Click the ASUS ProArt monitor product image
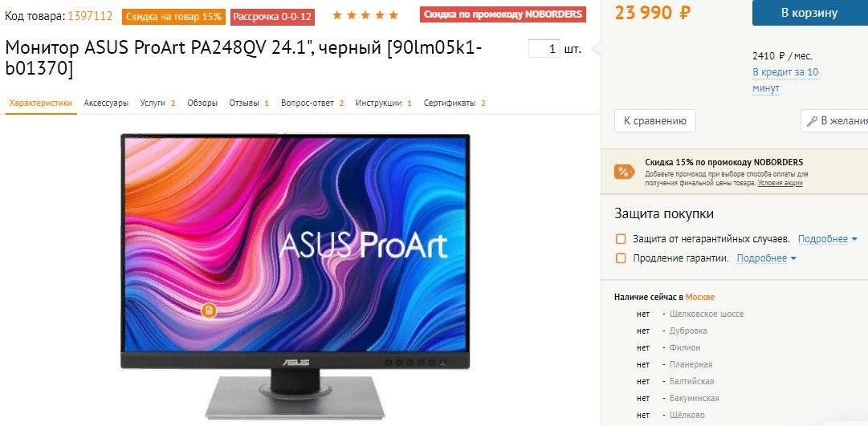 295,275
